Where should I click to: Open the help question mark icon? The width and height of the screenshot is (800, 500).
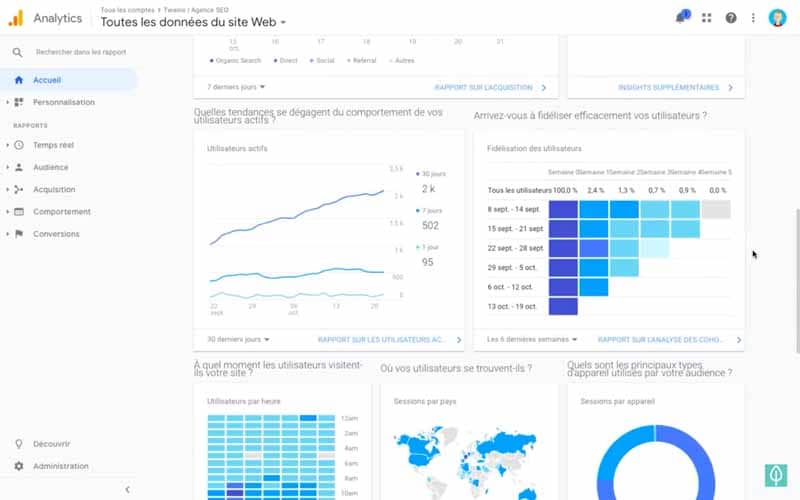point(731,18)
